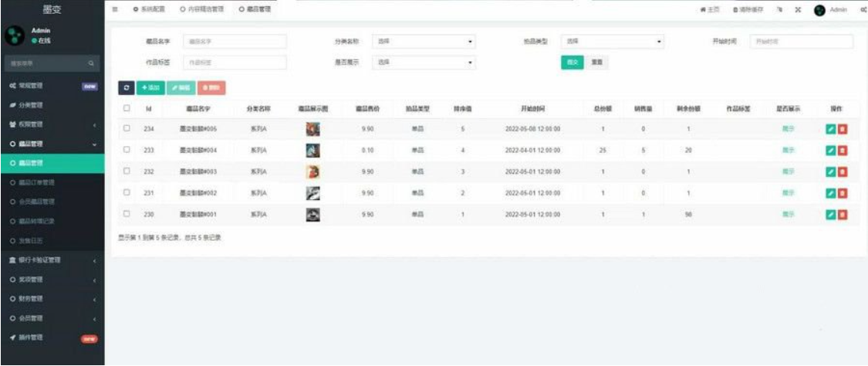The image size is (868, 366).
Task: Tick the checkbox for row 233
Action: click(x=127, y=150)
